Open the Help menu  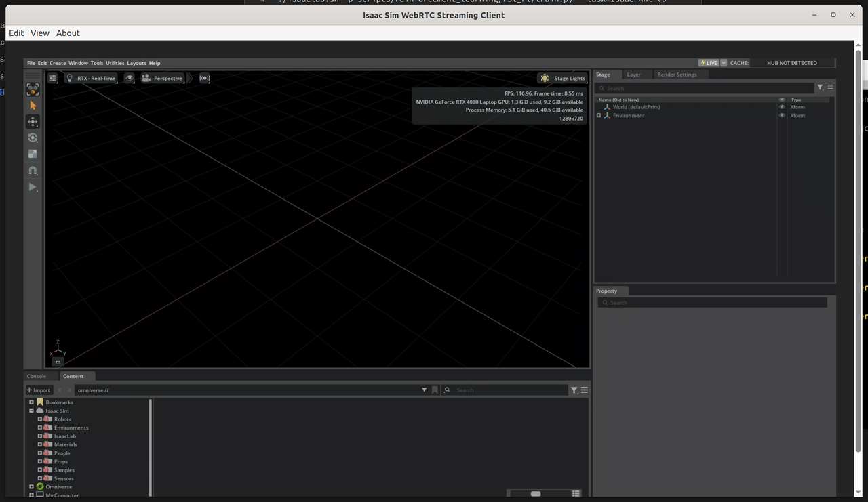[x=155, y=63]
